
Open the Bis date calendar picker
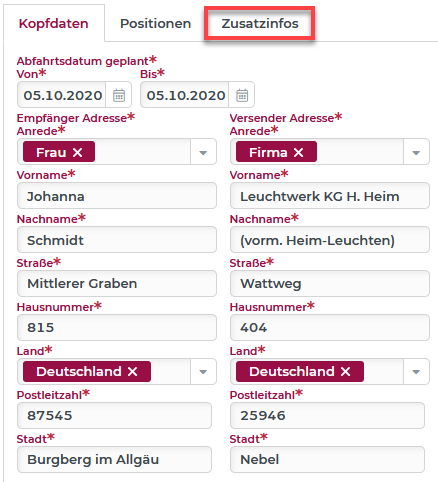[242, 95]
